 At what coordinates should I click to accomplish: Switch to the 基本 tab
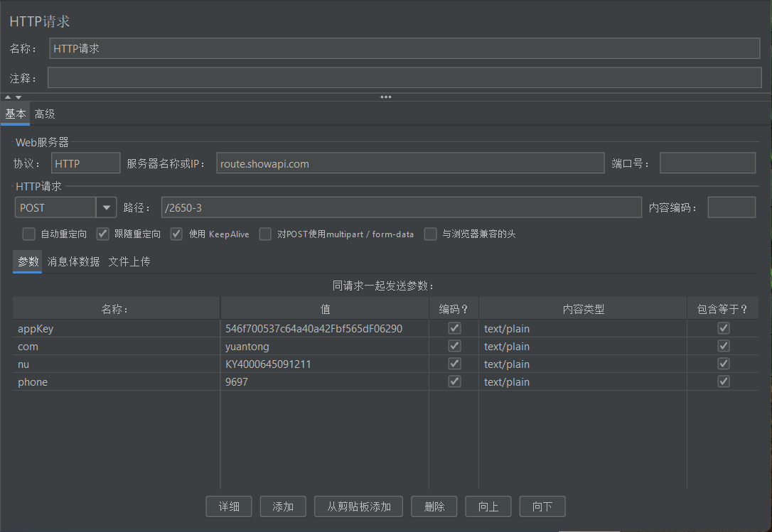(x=15, y=114)
